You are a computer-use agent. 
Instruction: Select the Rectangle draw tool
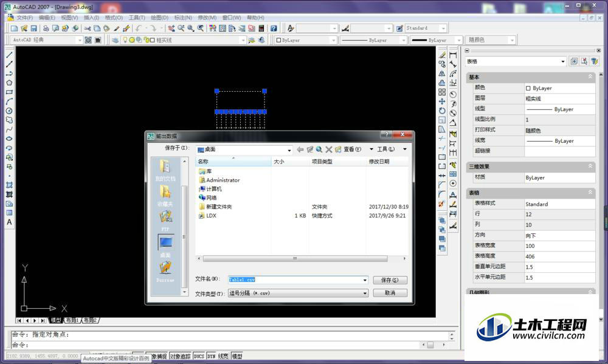(x=9, y=92)
